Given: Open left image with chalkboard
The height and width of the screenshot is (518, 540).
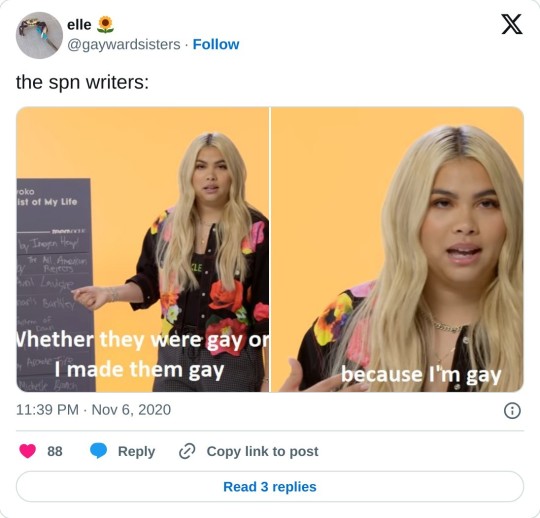Looking at the screenshot, I should 143,249.
